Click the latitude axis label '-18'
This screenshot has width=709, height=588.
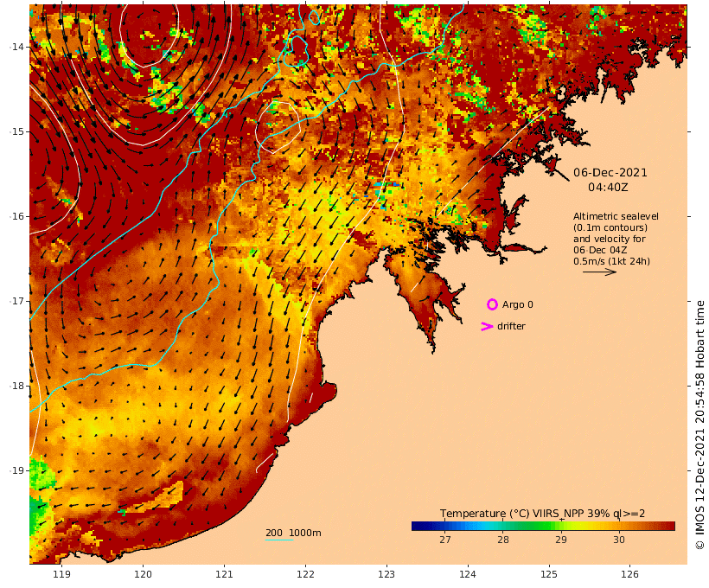coord(16,386)
